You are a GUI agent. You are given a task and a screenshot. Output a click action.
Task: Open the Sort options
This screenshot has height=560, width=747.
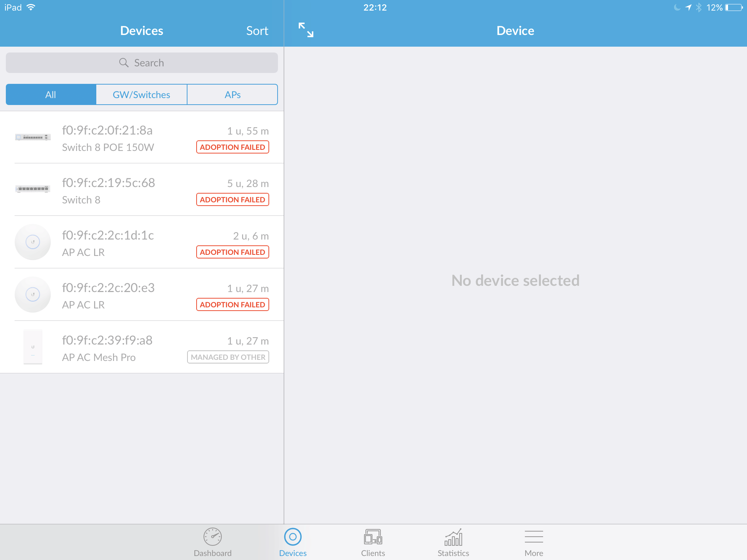tap(257, 31)
